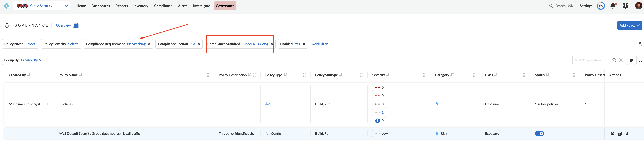This screenshot has height=168, width=644.
Task: Open the column picker icon
Action: tap(640, 60)
